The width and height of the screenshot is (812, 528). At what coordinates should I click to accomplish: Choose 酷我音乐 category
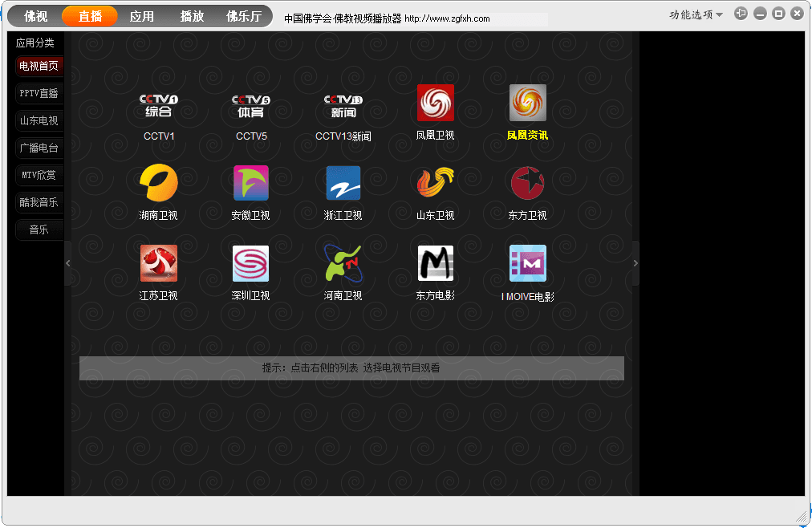[39, 202]
